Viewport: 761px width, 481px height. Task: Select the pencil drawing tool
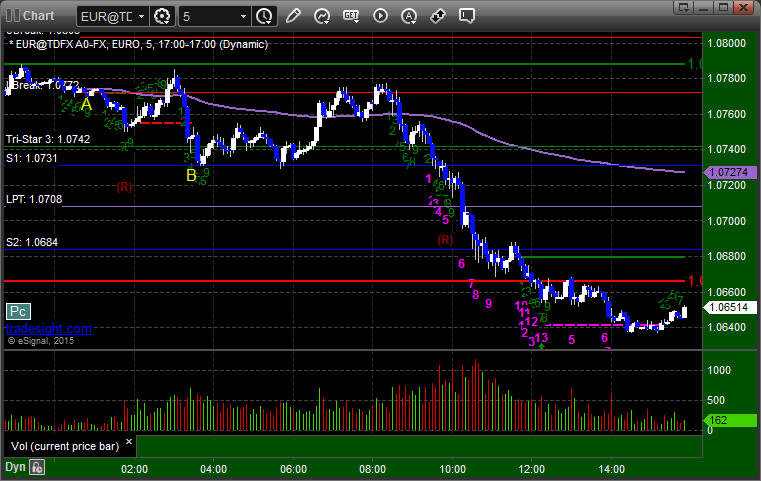(293, 16)
